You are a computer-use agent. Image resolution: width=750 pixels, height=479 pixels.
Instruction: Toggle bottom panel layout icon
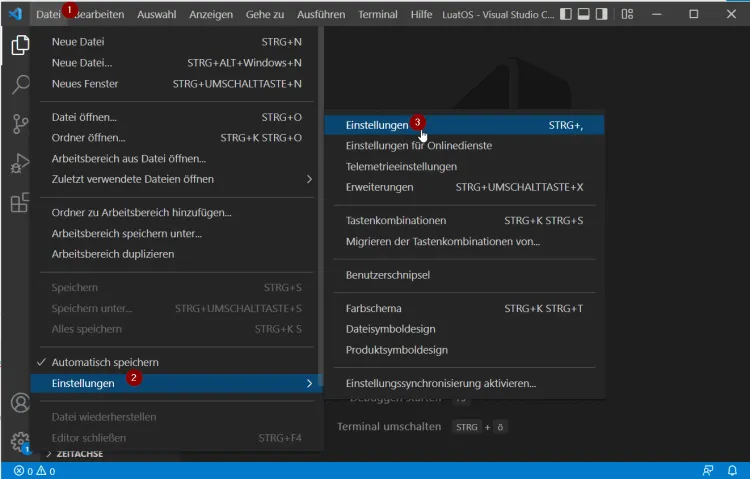584,14
